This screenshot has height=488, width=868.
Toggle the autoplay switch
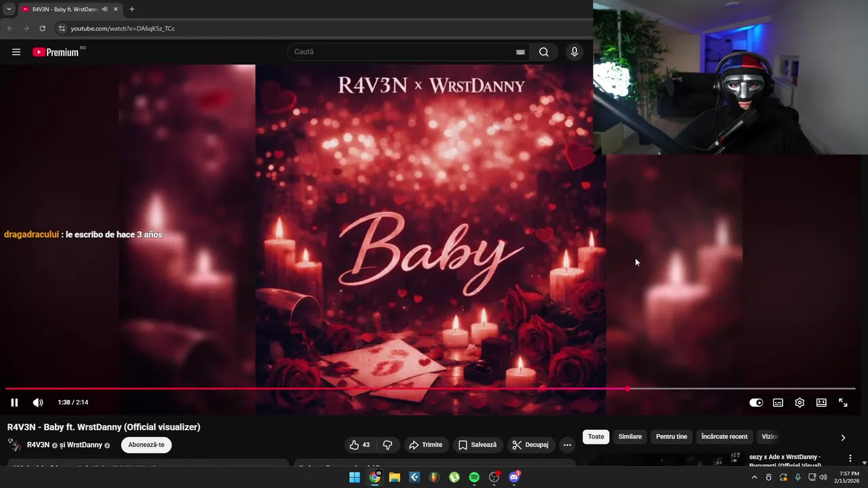click(x=756, y=403)
